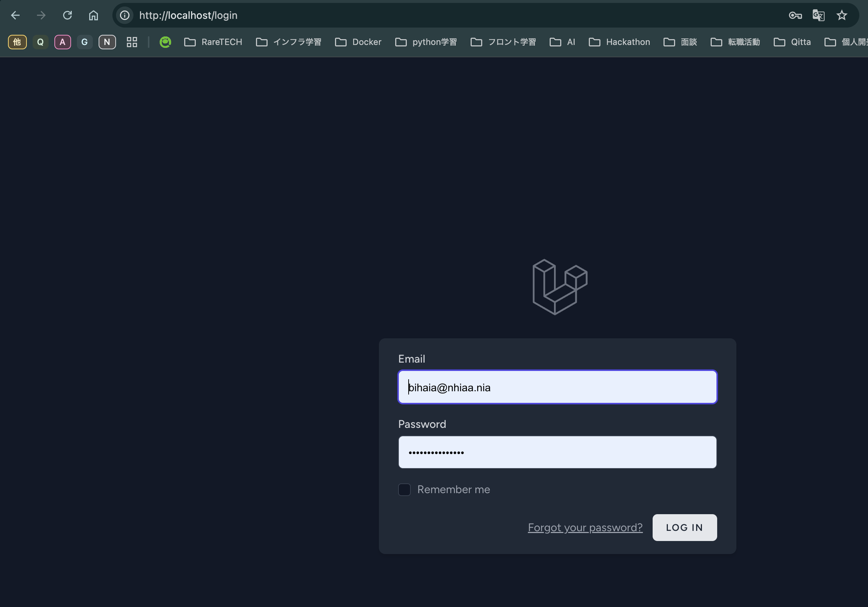
Task: Navigate back with the back arrow
Action: [x=15, y=15]
